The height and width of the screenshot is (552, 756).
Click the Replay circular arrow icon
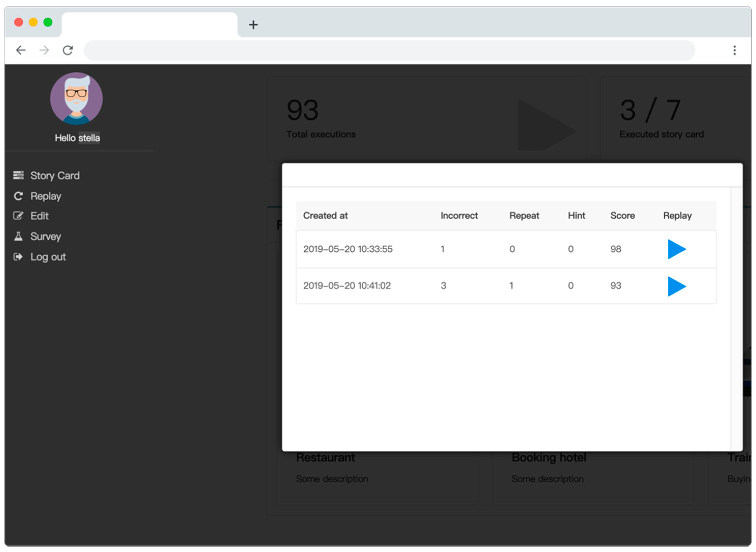tap(18, 196)
